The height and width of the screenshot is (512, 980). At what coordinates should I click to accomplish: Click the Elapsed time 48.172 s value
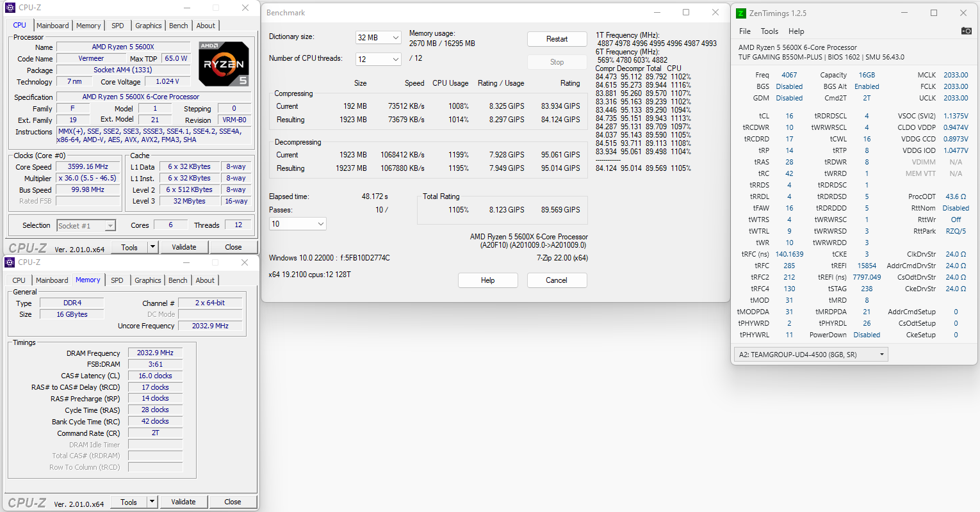(375, 196)
